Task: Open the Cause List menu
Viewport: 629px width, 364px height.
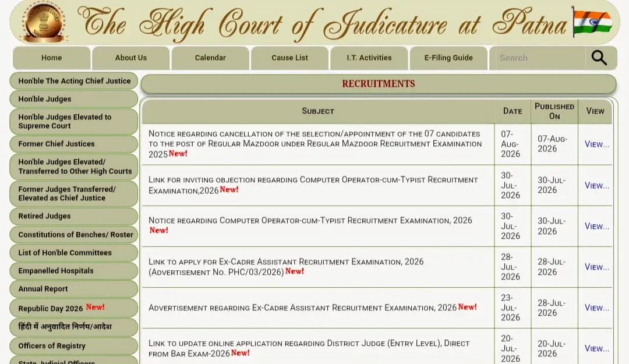Action: pyautogui.click(x=289, y=58)
